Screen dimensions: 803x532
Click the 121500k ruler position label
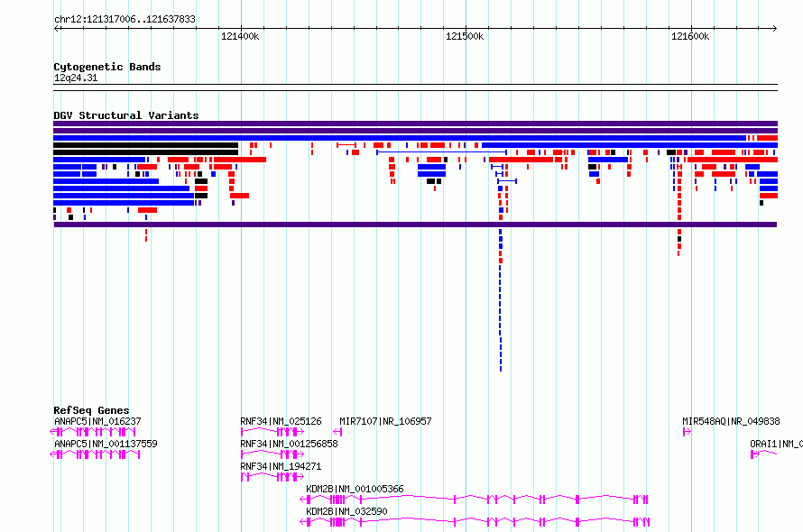click(x=465, y=36)
